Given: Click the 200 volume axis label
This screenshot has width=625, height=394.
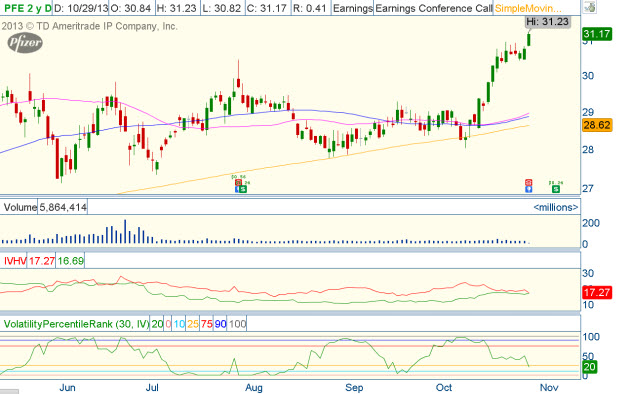Looking at the screenshot, I should (591, 223).
